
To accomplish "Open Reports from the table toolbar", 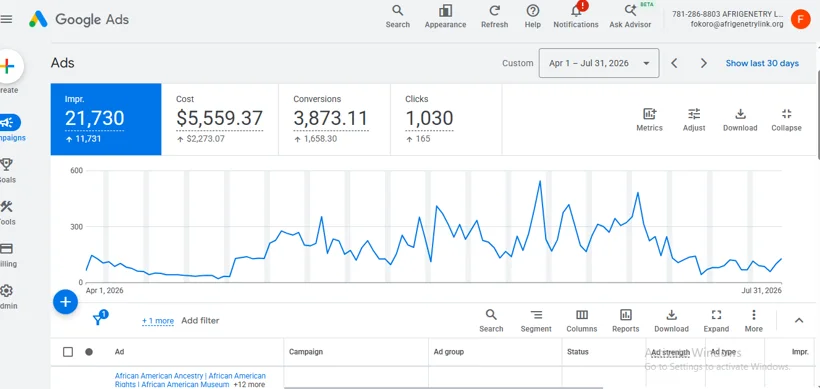I will point(625,321).
